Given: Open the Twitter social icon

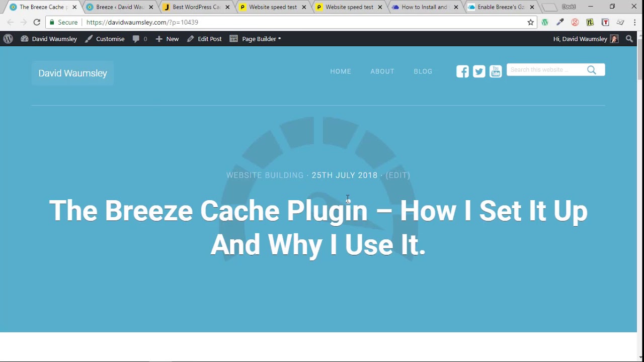Looking at the screenshot, I should 479,71.
